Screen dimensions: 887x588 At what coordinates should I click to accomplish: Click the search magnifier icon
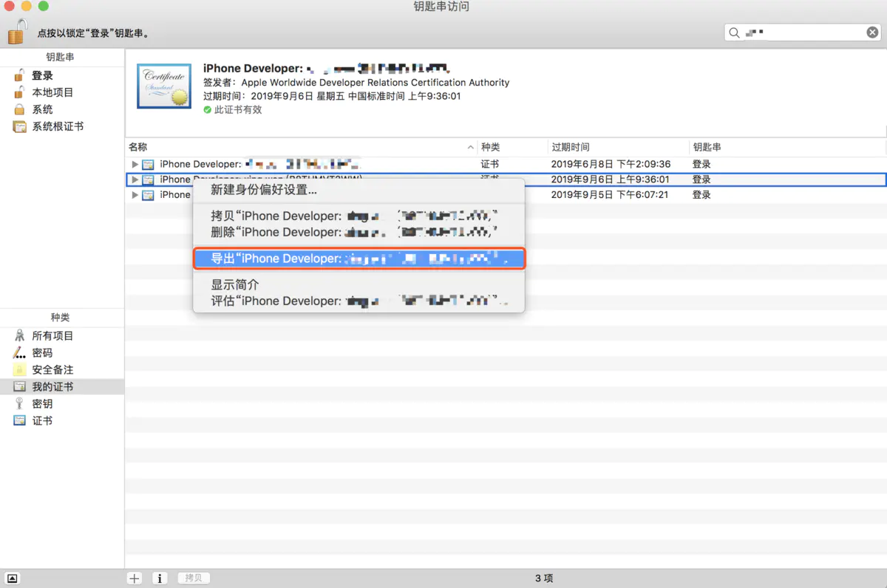pyautogui.click(x=734, y=33)
